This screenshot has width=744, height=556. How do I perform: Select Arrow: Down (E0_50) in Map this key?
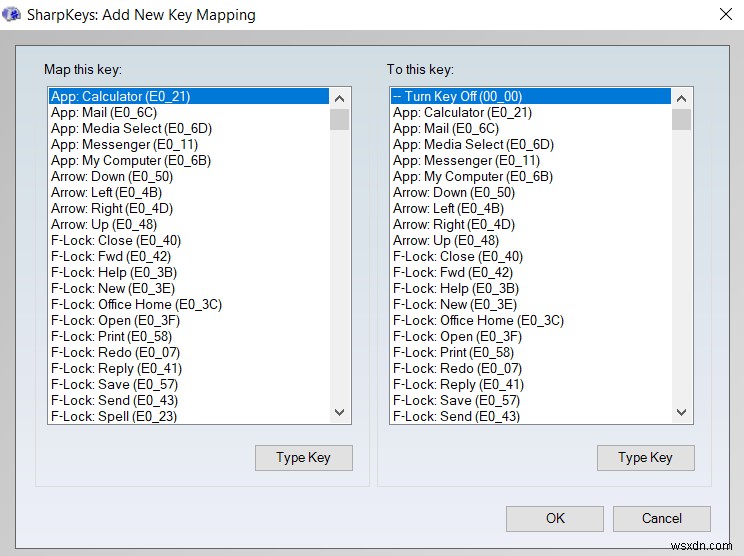189,176
